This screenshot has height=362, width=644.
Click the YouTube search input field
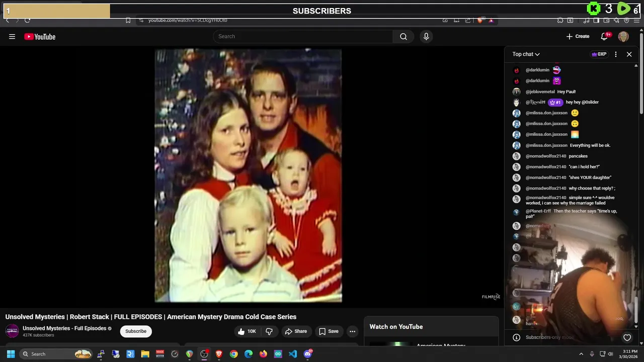(x=303, y=36)
